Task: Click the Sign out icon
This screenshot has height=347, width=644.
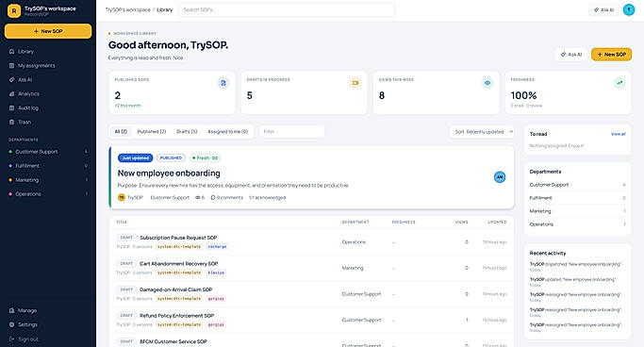Action: tap(11, 339)
